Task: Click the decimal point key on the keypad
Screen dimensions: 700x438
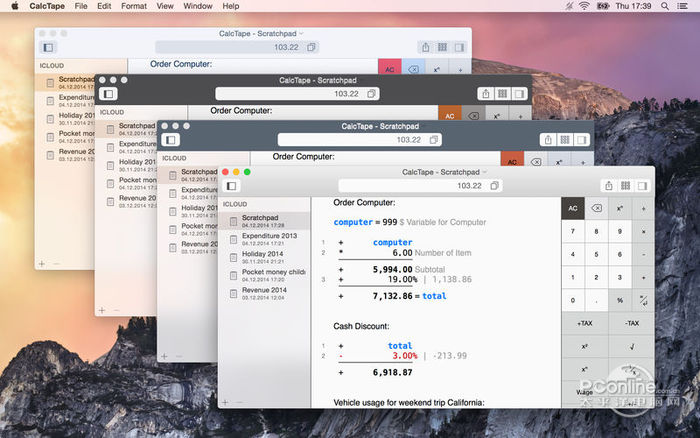Action: [596, 300]
